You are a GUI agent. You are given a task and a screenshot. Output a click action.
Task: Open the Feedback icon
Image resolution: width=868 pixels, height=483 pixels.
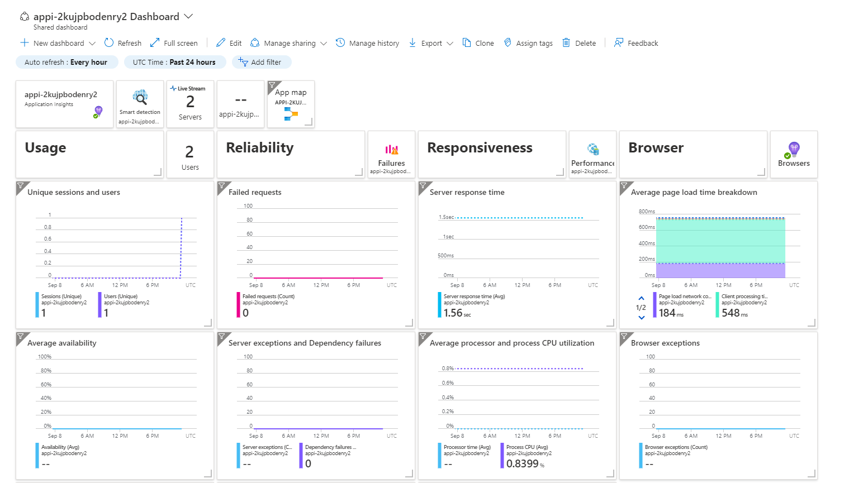click(x=619, y=43)
